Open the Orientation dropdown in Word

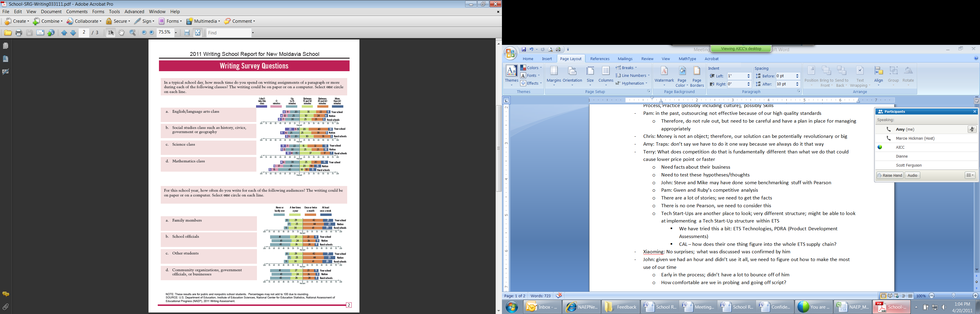572,76
